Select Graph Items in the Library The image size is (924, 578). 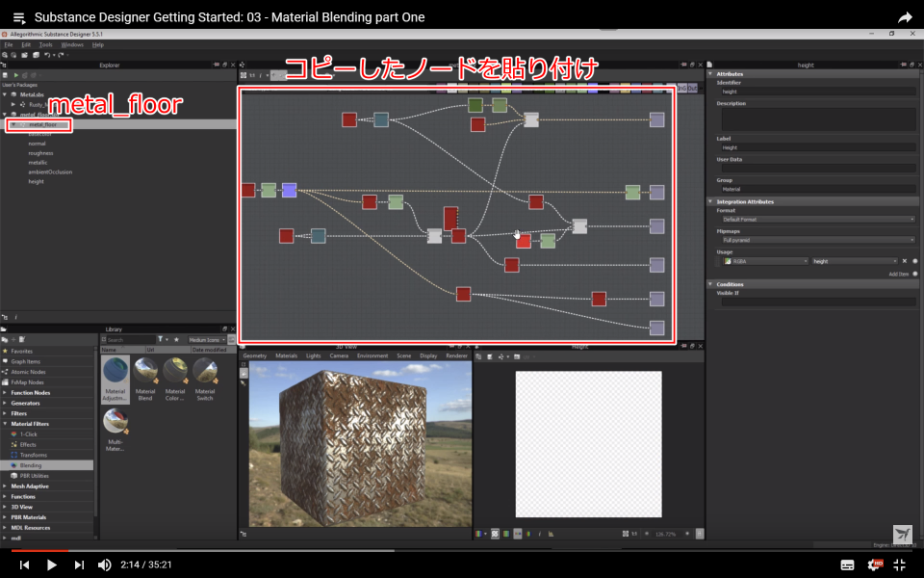25,361
